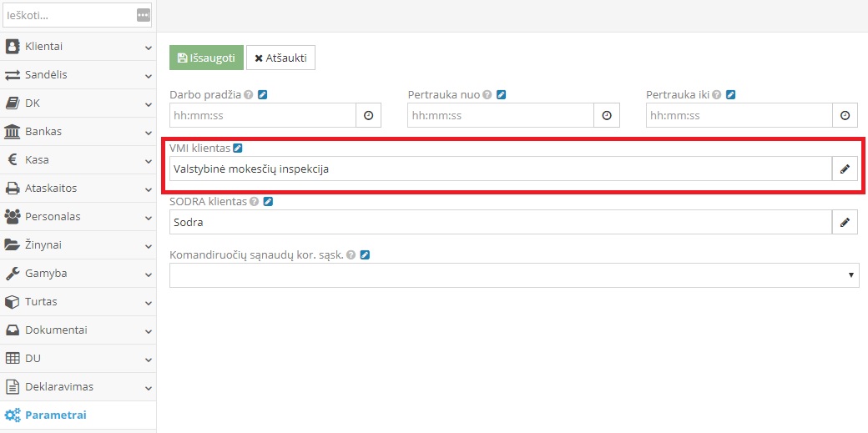
Task: Expand the Klientai sidebar menu
Action: coord(78,47)
